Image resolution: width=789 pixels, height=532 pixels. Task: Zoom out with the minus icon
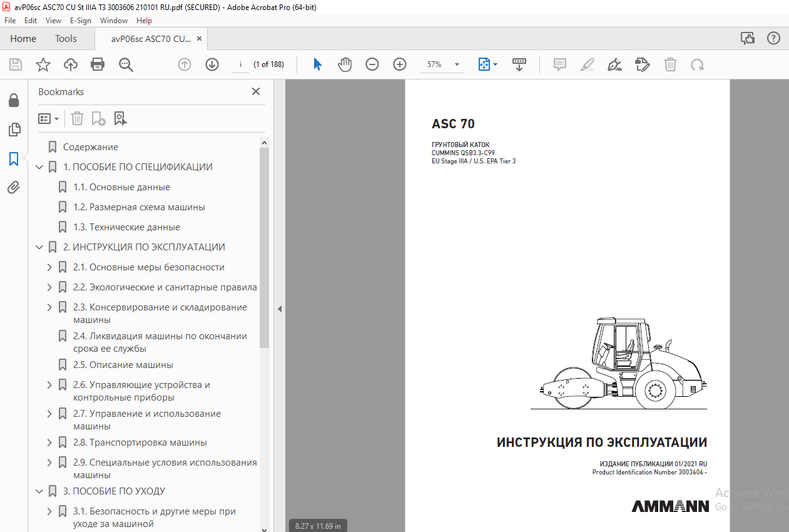coord(372,64)
